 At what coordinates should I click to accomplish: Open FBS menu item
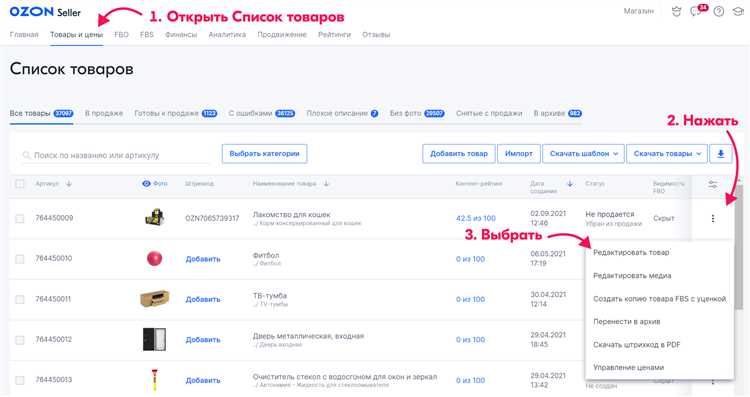147,34
